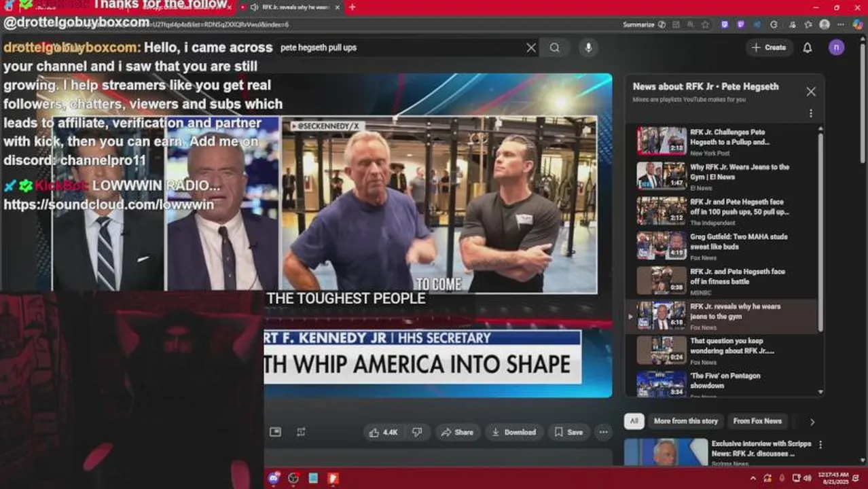Open a new browser tab with the plus
This screenshot has width=868, height=489.
[352, 7]
